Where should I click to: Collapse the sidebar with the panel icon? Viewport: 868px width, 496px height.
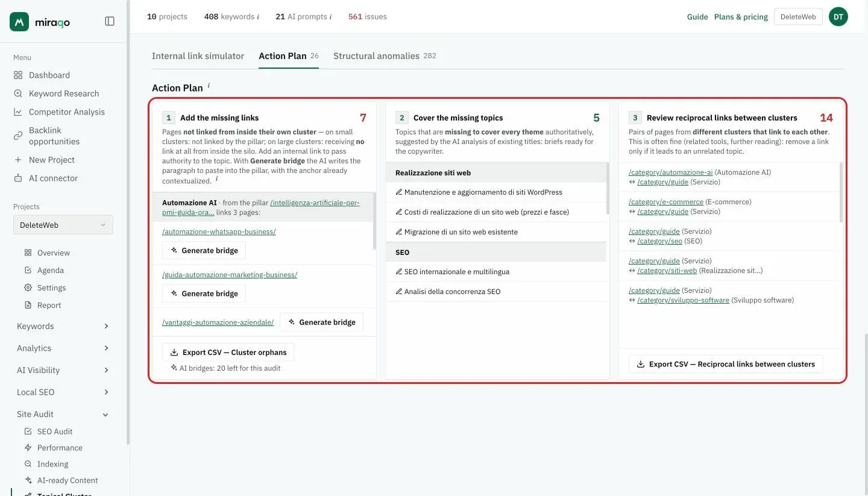point(110,21)
